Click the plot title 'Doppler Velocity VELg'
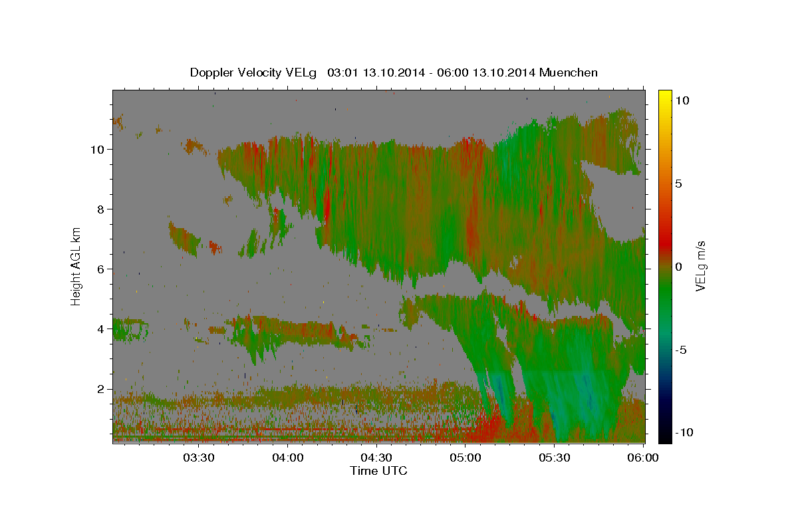The height and width of the screenshot is (532, 798). point(255,72)
